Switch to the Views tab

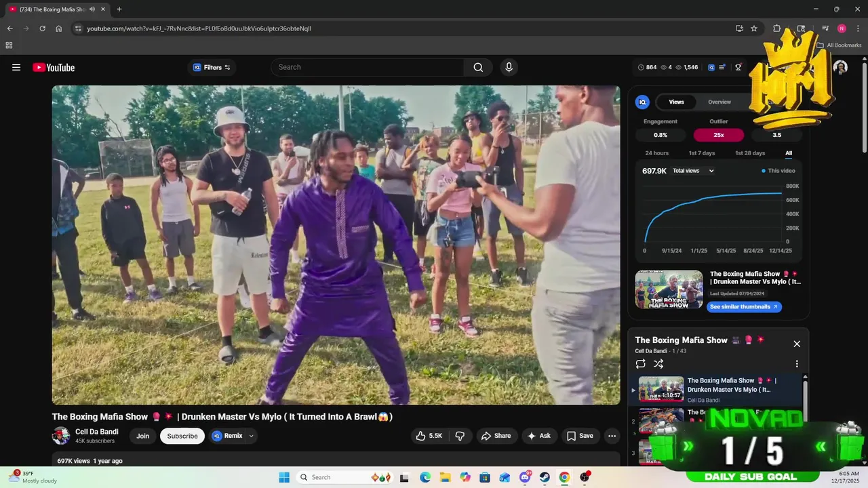tap(676, 102)
